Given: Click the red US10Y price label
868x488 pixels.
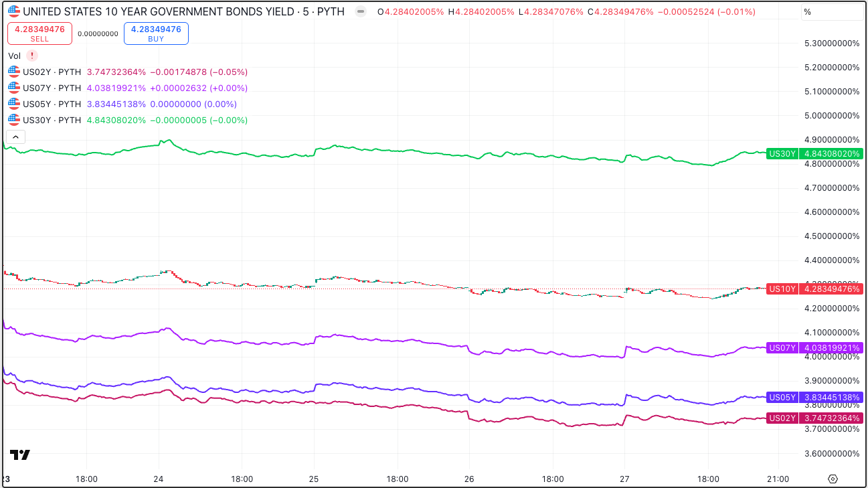Looking at the screenshot, I should click(x=815, y=289).
